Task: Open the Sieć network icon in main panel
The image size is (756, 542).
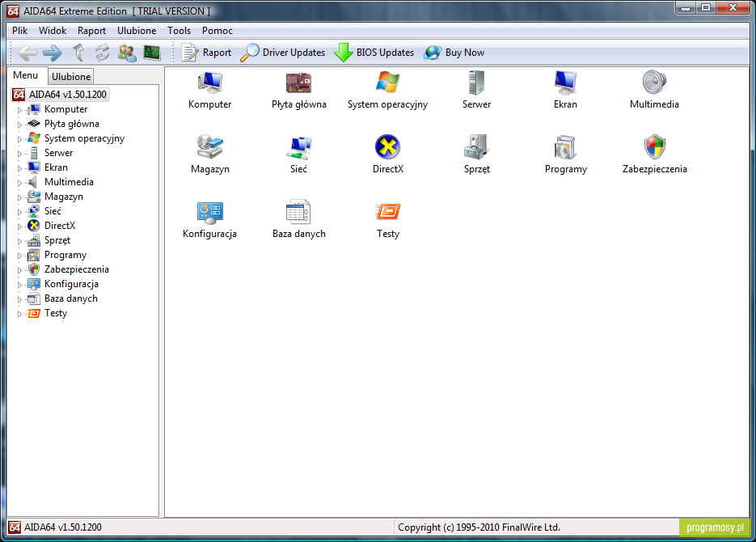Action: 298,147
